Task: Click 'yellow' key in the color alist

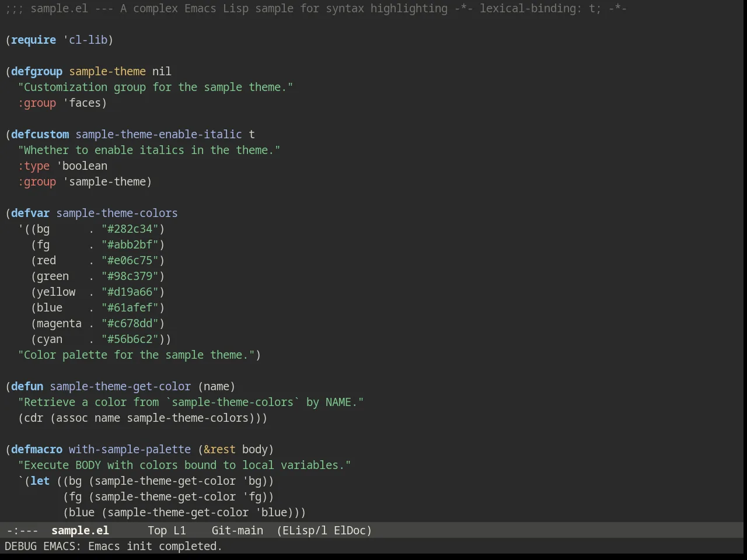Action: click(56, 292)
